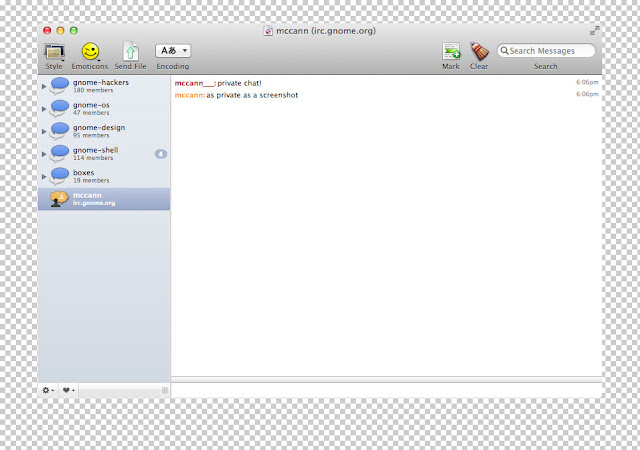Select the gnome-hackers chat bubble icon

pos(59,86)
